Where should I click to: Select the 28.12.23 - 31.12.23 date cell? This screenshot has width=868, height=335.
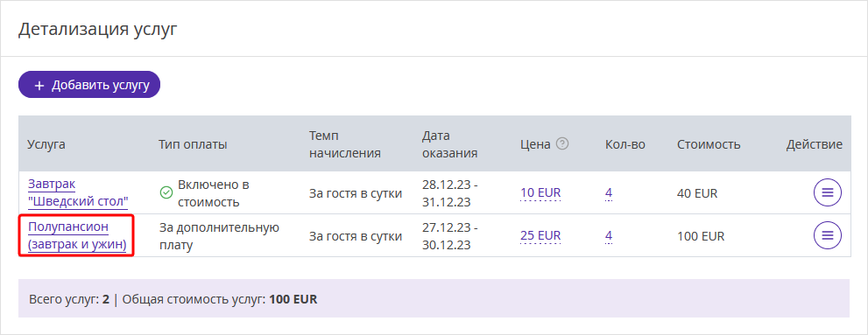(x=449, y=193)
